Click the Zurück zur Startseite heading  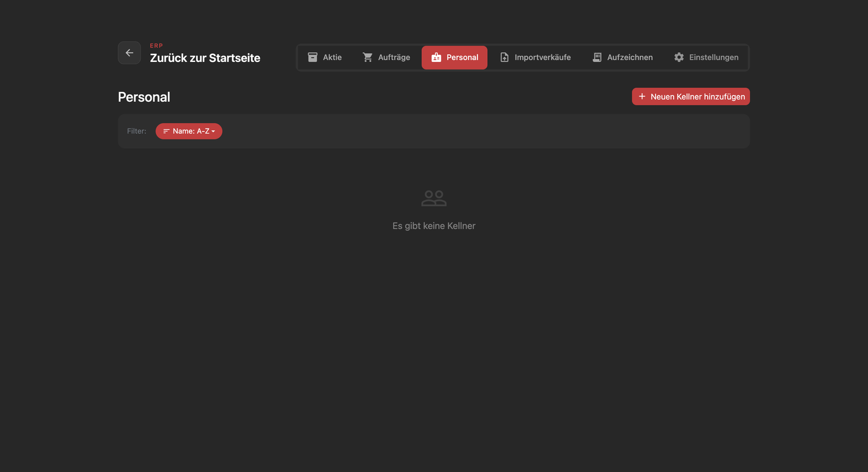tap(205, 58)
